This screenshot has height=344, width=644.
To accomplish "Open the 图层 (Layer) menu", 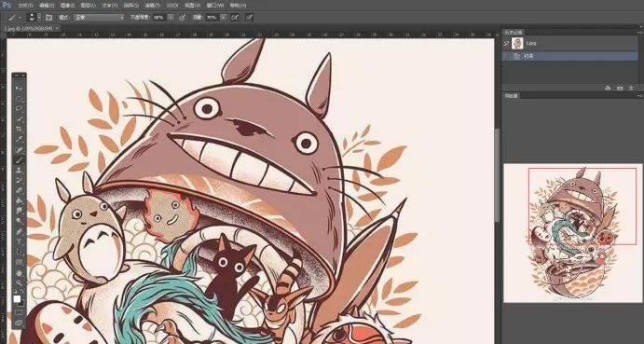I will coord(88,6).
